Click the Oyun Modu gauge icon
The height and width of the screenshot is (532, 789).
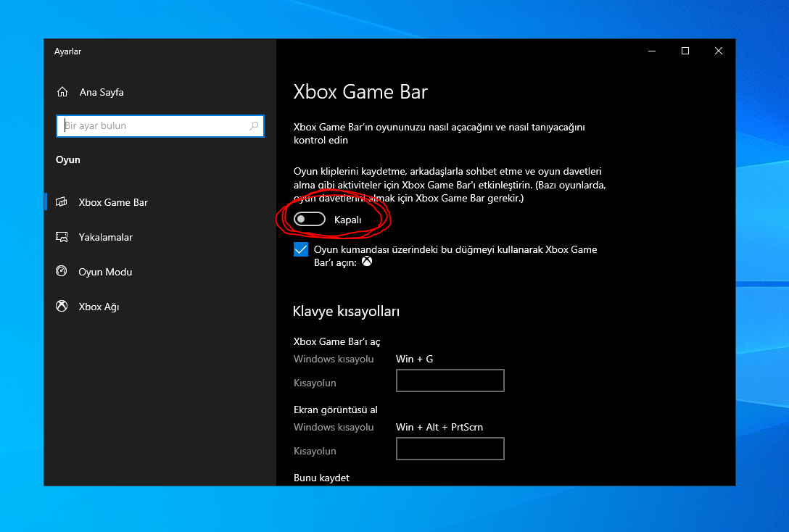point(62,272)
